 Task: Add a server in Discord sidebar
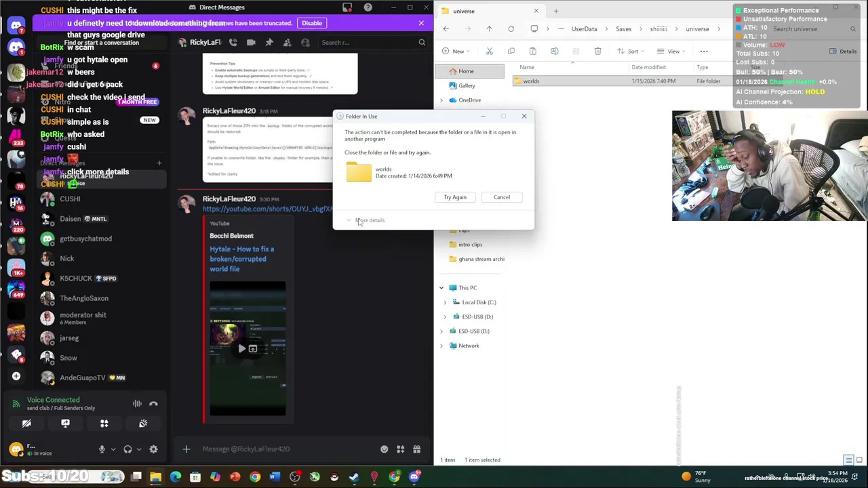click(16, 376)
